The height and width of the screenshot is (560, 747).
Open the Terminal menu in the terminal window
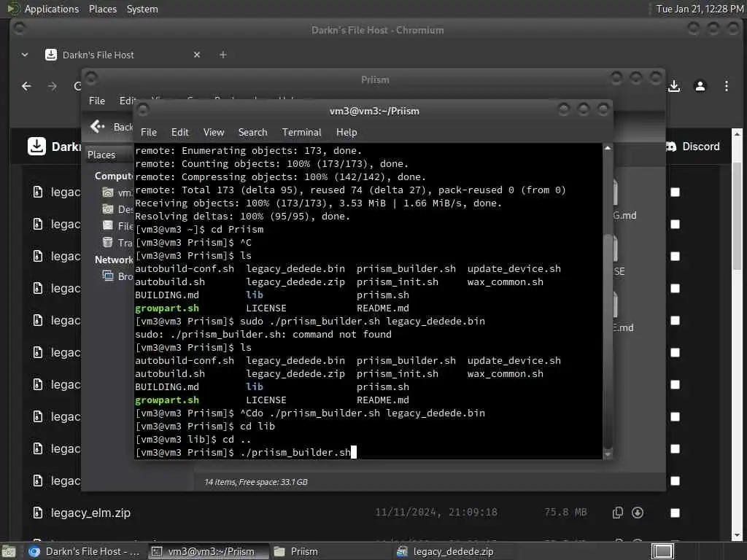click(301, 133)
